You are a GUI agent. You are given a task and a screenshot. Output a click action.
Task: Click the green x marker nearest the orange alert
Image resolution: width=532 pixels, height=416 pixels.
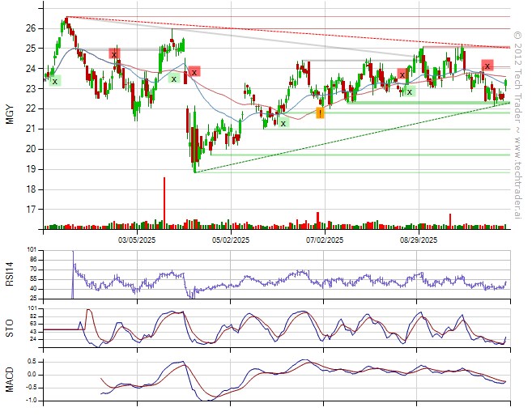point(283,123)
